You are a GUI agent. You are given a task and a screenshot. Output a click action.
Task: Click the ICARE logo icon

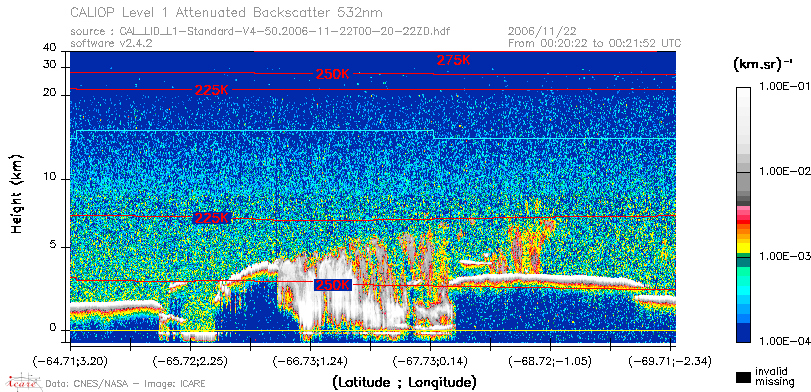click(x=22, y=383)
